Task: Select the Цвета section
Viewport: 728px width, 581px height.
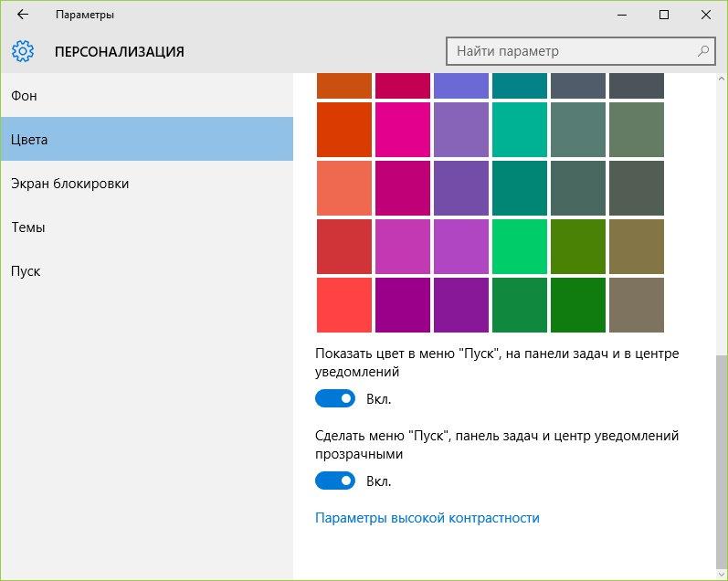Action: click(147, 140)
